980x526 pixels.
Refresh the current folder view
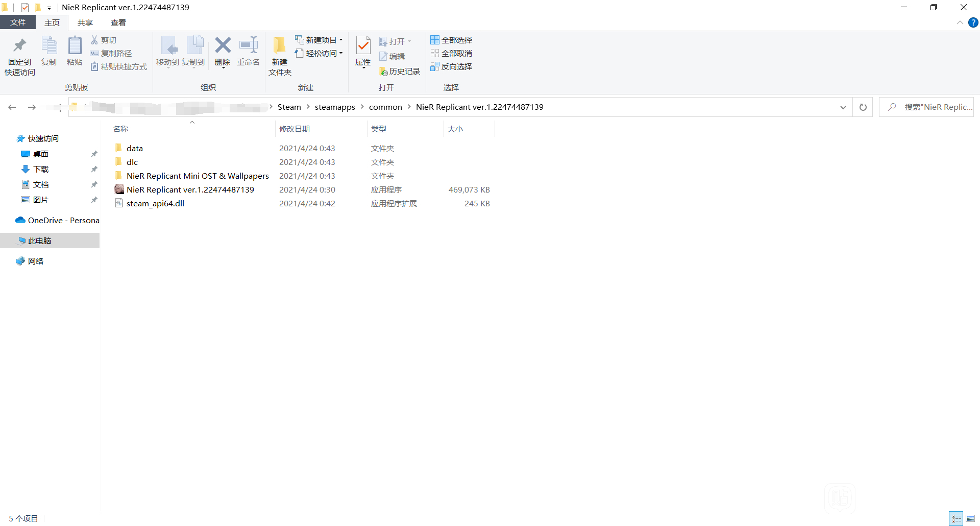[x=863, y=107]
